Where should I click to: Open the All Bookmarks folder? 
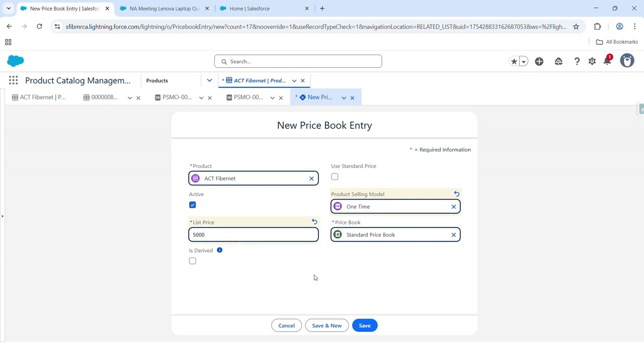617,42
